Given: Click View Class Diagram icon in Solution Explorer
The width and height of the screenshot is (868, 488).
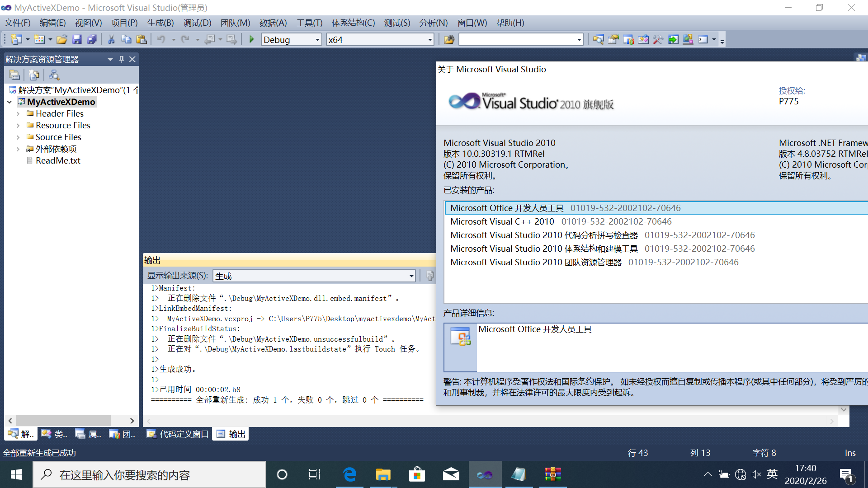Looking at the screenshot, I should pos(54,75).
